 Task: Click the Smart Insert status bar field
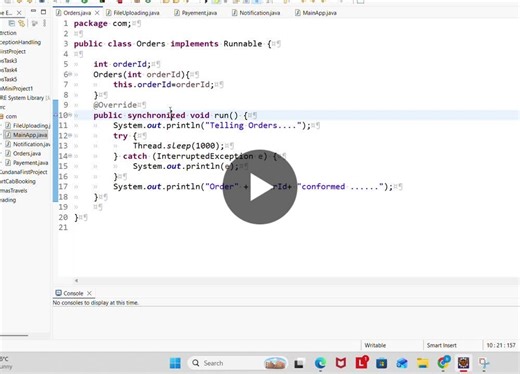[x=442, y=345]
